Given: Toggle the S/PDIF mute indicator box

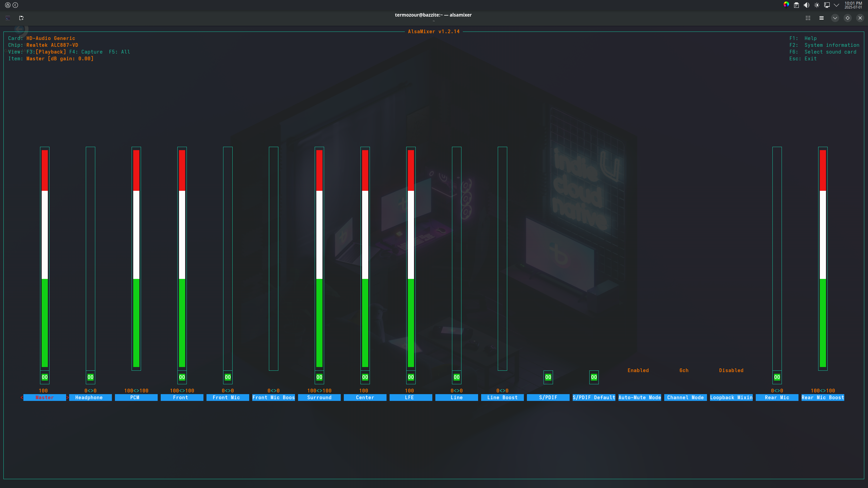Looking at the screenshot, I should point(548,377).
